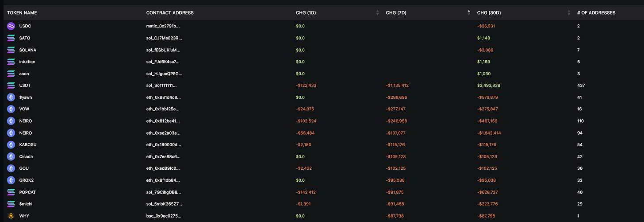
Task: Sort by CHG (1D) arrows
Action: tap(377, 12)
